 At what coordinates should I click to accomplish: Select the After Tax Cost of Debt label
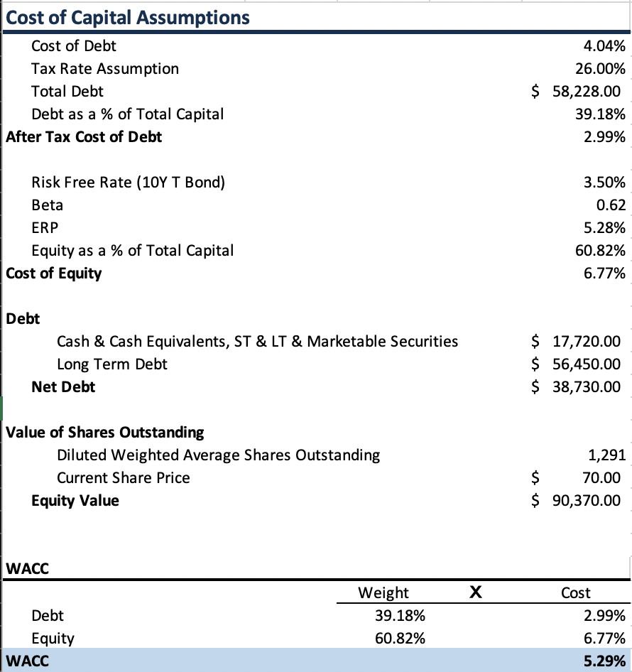(84, 137)
